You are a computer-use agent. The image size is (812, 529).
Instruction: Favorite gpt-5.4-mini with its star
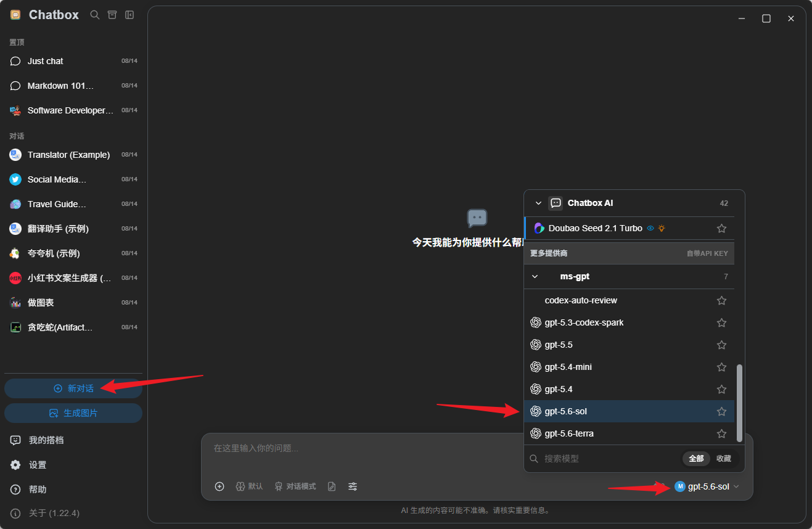point(721,367)
